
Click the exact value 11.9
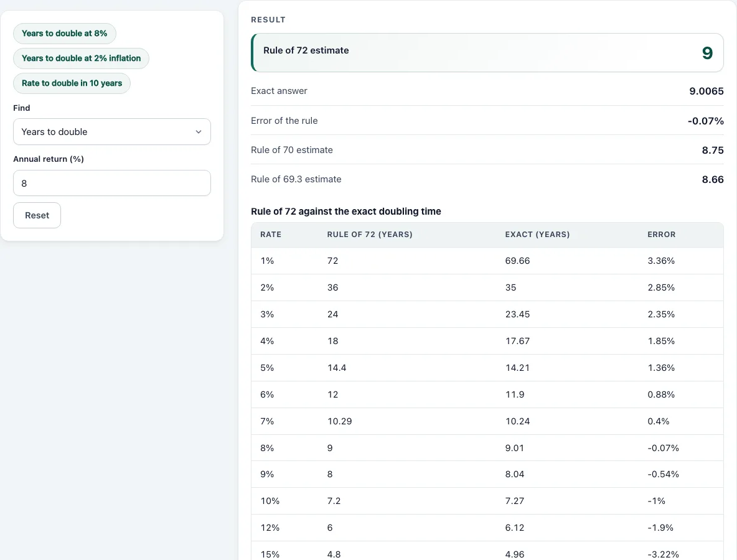point(515,394)
